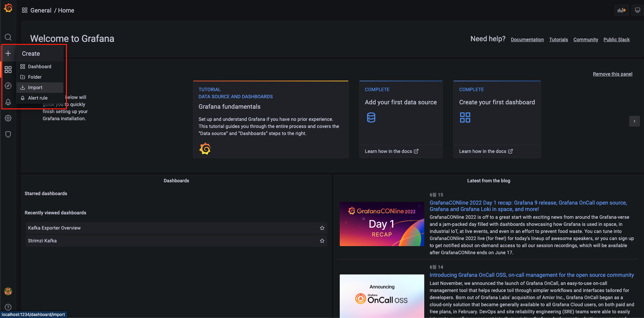Click Latest from the blog panel title
Screen dimensions: 644x318
coord(489,181)
